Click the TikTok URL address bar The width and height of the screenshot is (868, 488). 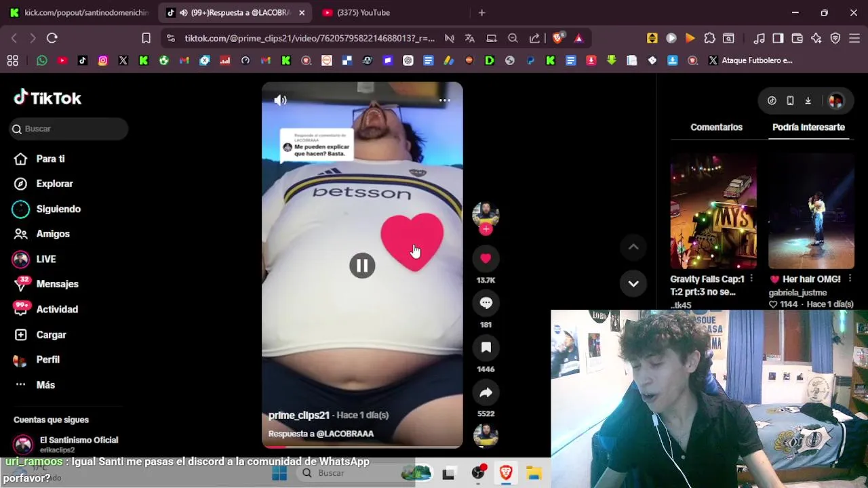click(x=309, y=38)
